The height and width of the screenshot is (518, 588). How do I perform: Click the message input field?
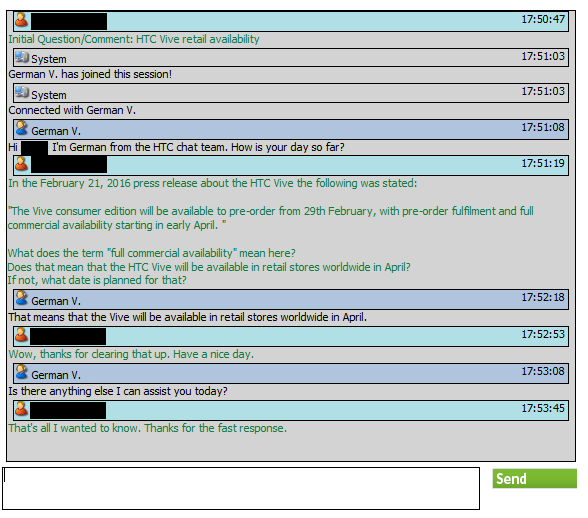(241, 488)
